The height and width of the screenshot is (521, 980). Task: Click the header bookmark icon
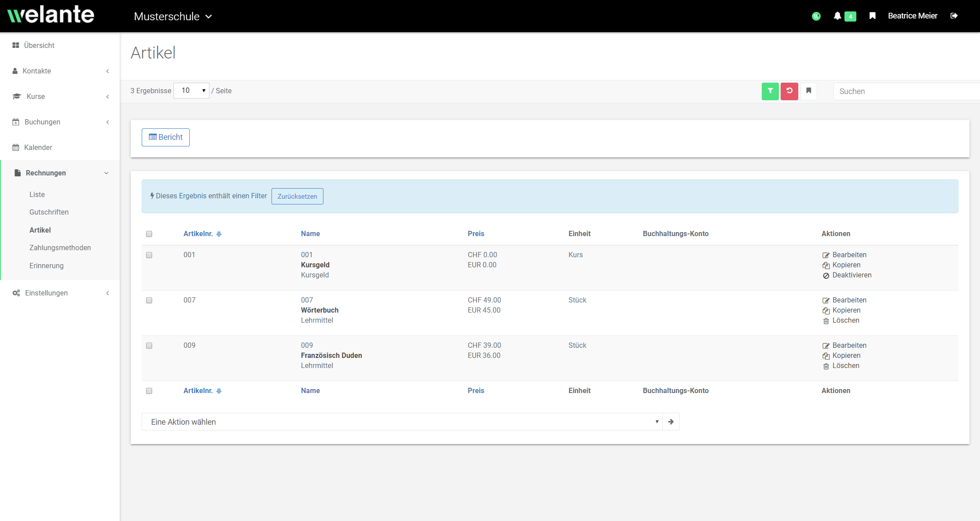tap(873, 16)
